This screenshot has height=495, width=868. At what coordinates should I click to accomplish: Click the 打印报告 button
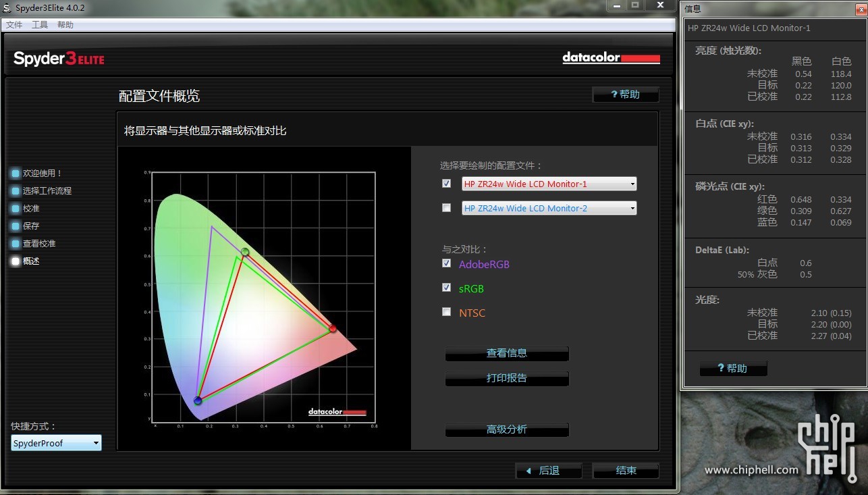[507, 378]
